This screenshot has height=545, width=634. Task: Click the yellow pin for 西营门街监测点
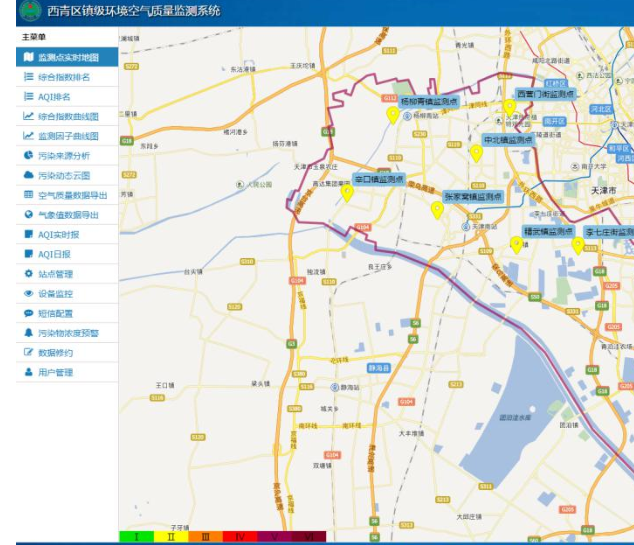tap(509, 106)
